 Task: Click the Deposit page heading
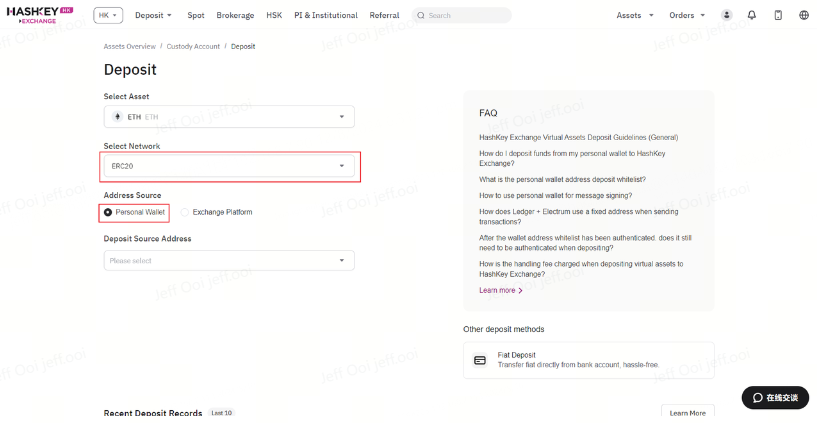(130, 70)
